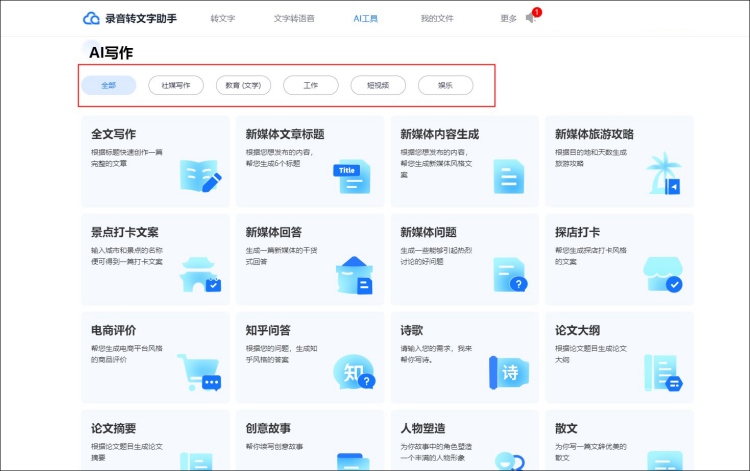Viewport: 750px width, 471px height.
Task: Click description 帮你续写创意故事
Action: pyautogui.click(x=275, y=447)
